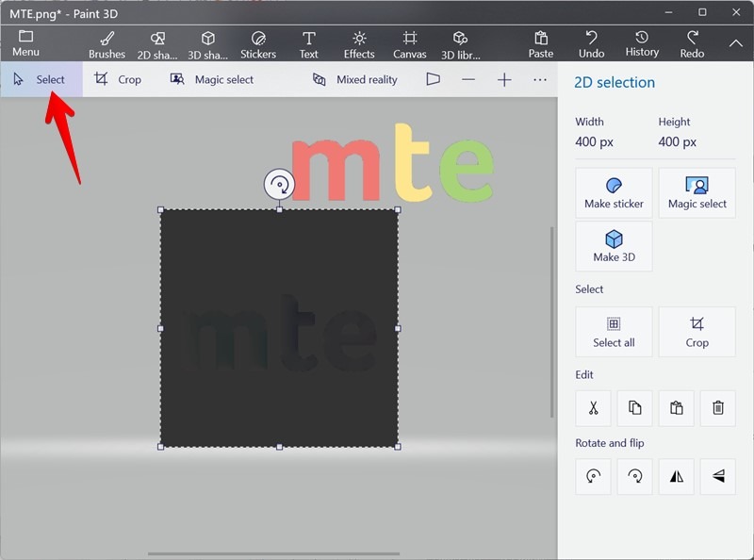Select the Brushes tool
Image resolution: width=754 pixels, height=560 pixels.
[x=107, y=42]
